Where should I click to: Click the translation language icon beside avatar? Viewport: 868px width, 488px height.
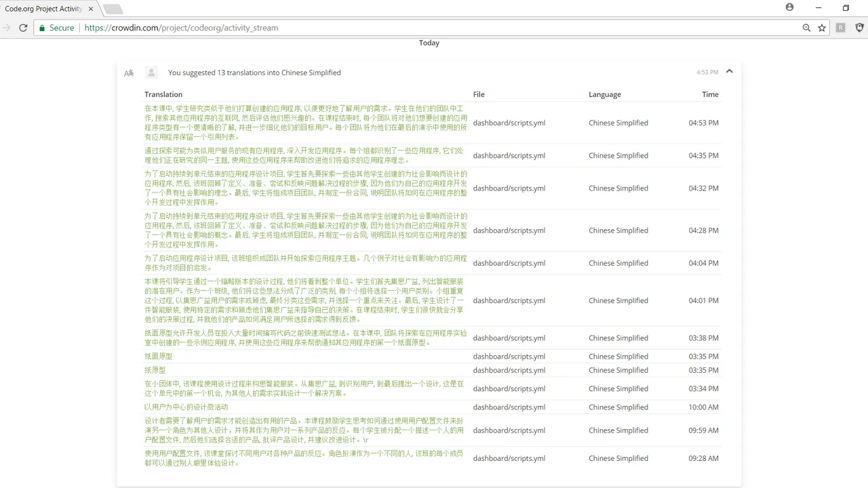coord(129,73)
